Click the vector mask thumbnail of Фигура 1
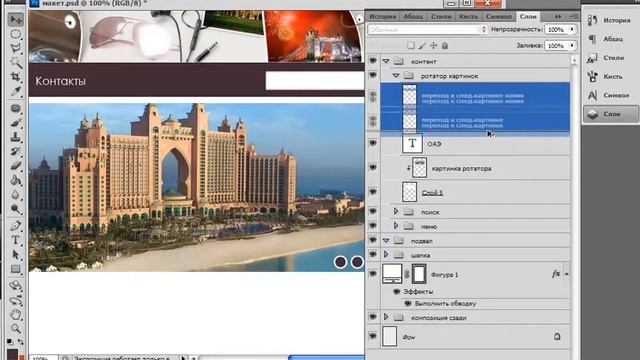 [419, 274]
